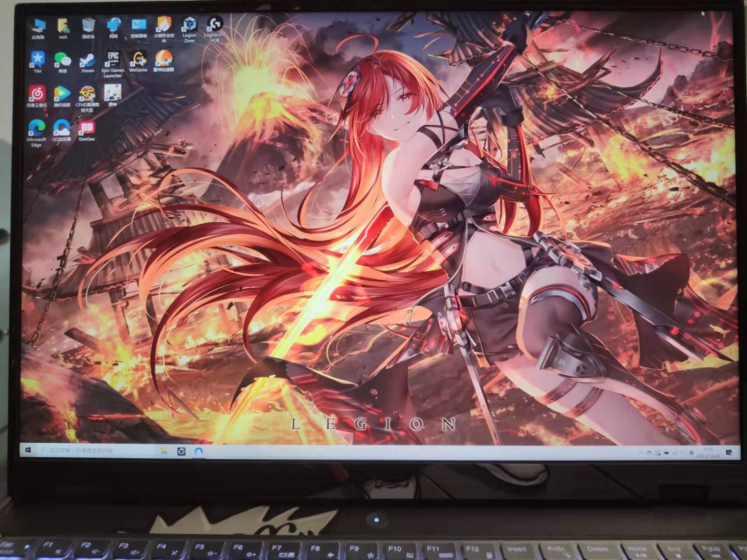Launch the GeeGee desktop shortcut

(x=87, y=131)
